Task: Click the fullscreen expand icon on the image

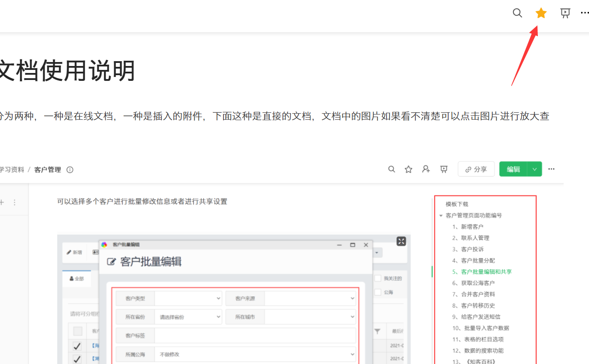Action: (401, 241)
